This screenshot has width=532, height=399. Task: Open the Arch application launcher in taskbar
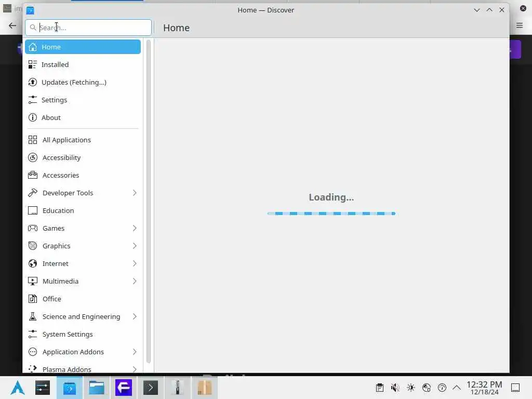coord(18,388)
